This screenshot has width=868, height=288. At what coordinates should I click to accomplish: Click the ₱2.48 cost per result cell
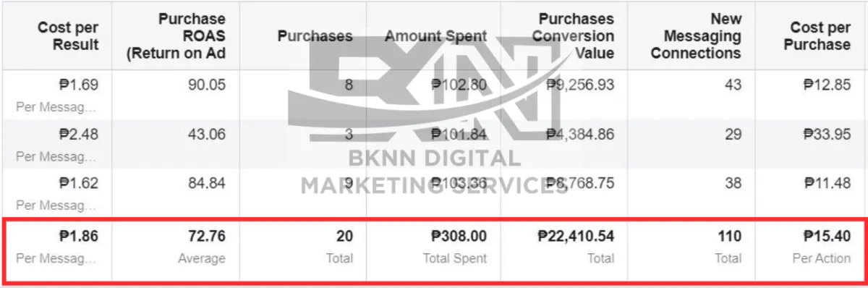pyautogui.click(x=77, y=134)
